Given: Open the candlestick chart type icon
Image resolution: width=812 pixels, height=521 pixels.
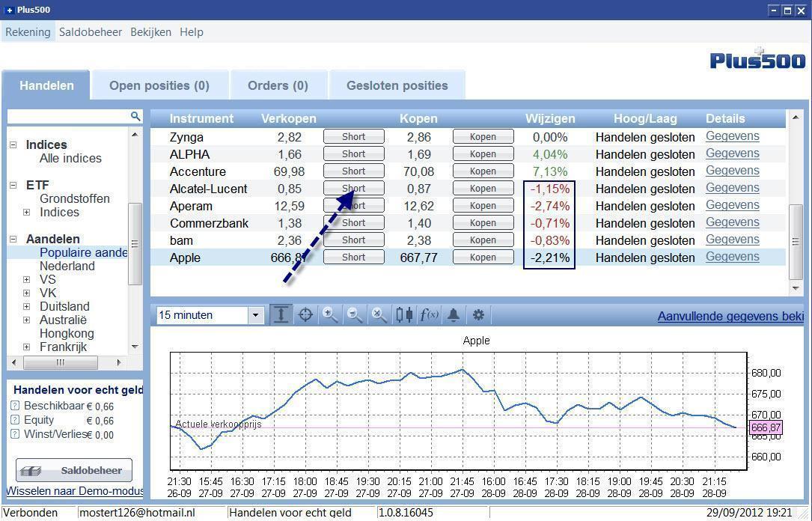Looking at the screenshot, I should tap(404, 315).
